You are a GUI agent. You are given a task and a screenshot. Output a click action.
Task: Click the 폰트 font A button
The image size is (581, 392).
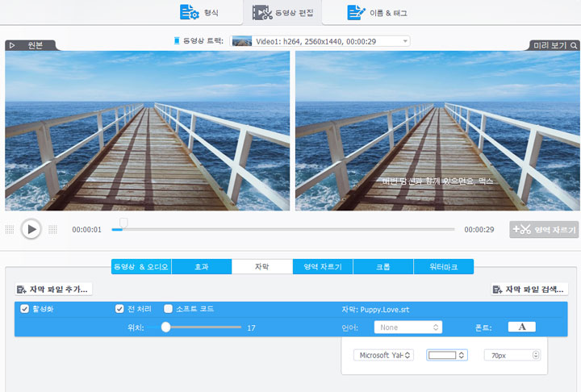pyautogui.click(x=522, y=327)
